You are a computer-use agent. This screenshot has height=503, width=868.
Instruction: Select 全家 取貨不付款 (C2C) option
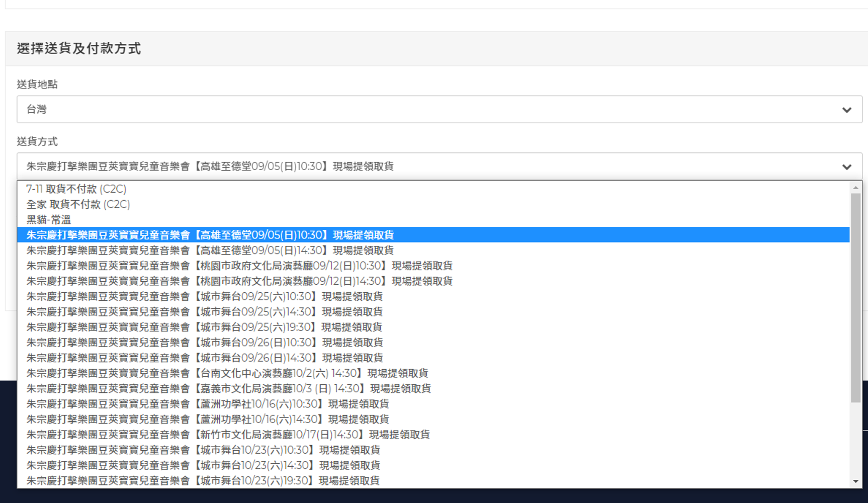pos(78,204)
